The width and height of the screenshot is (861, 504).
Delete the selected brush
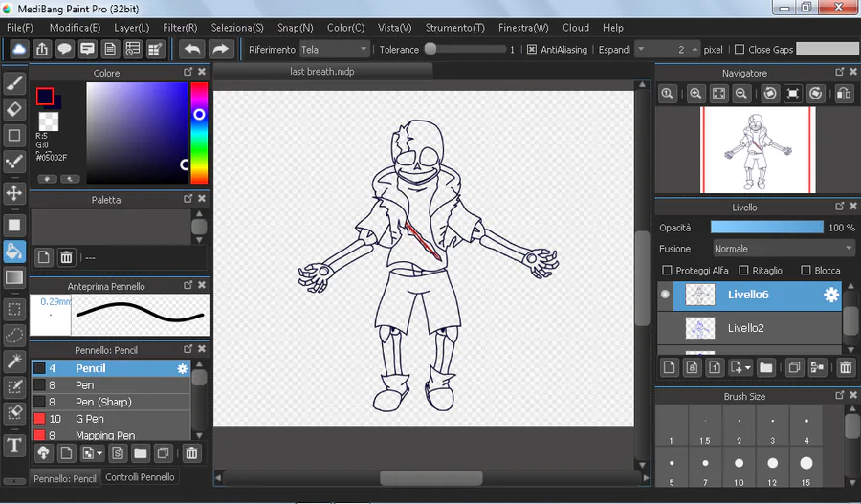click(x=191, y=453)
